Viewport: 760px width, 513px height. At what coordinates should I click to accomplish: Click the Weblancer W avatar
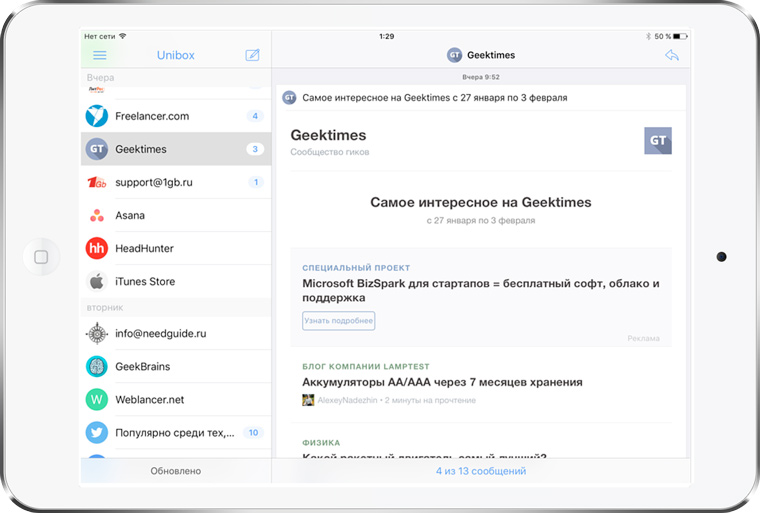[x=97, y=400]
